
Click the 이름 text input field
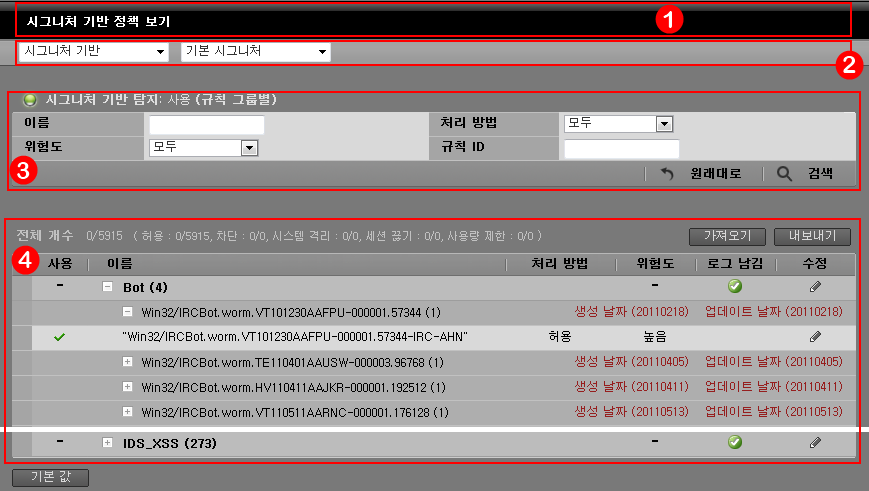click(x=206, y=124)
